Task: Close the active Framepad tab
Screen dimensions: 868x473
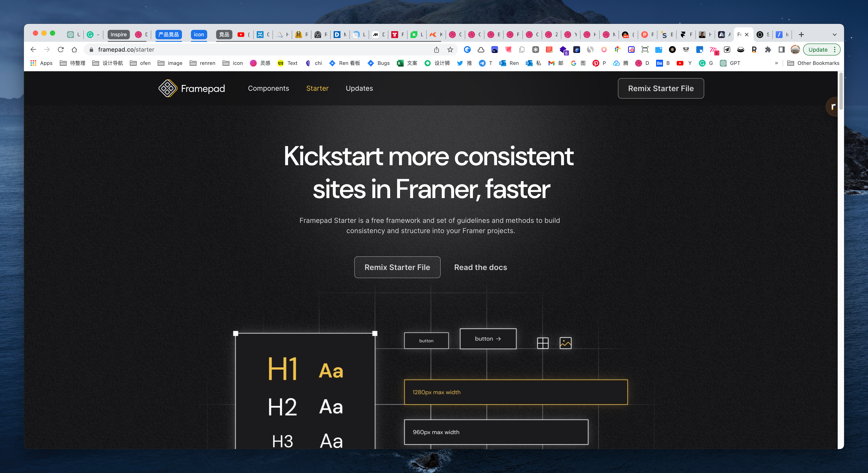Action: [747, 34]
